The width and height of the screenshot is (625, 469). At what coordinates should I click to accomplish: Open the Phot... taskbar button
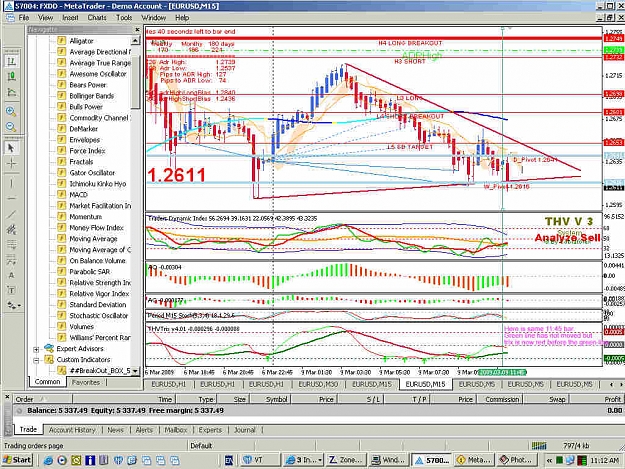(515, 460)
